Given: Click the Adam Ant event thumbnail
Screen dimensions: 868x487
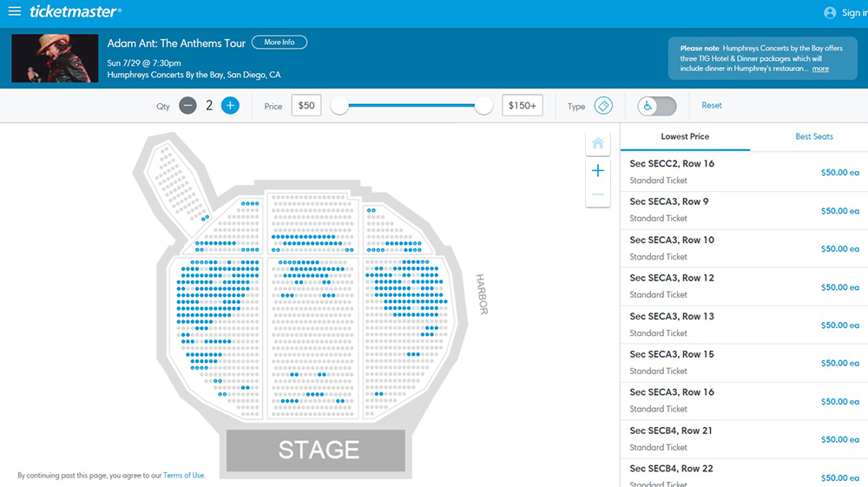Looking at the screenshot, I should click(55, 58).
